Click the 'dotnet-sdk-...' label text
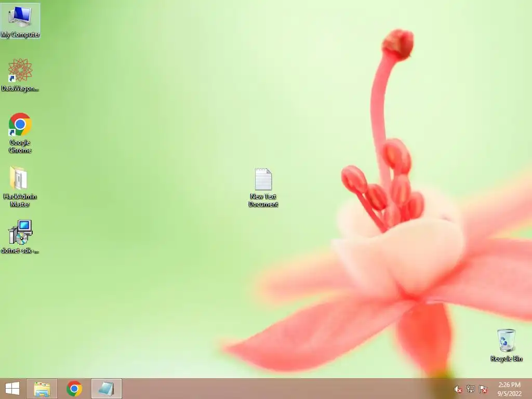This screenshot has height=399, width=532. click(x=20, y=250)
